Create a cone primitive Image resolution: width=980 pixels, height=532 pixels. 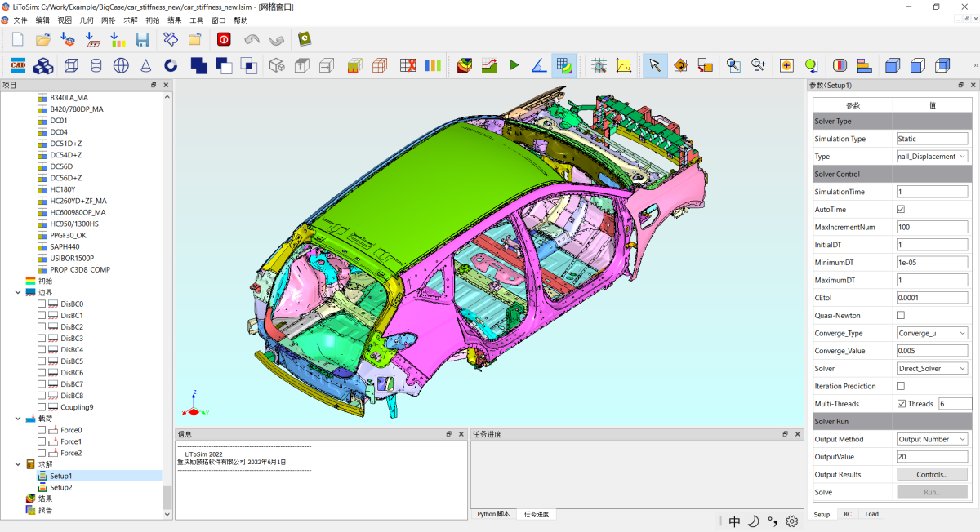tap(145, 65)
